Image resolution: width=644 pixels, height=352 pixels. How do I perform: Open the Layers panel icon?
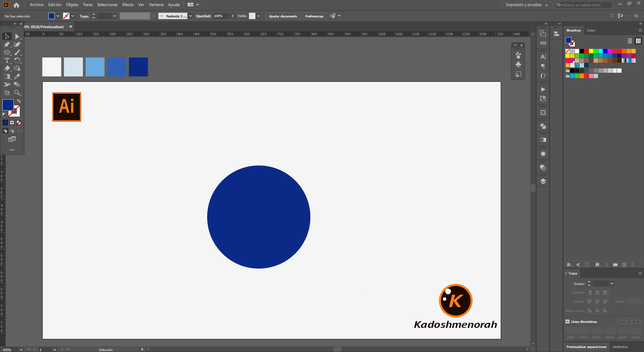pyautogui.click(x=543, y=181)
